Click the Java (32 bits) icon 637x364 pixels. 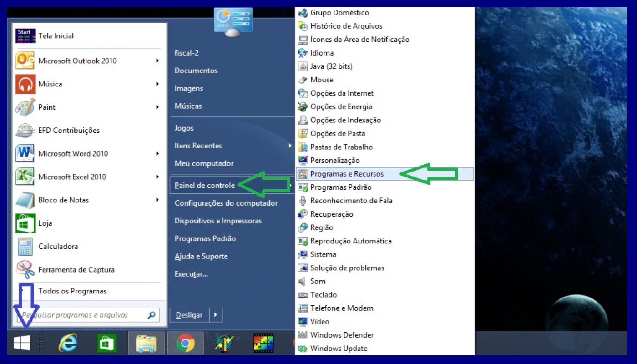click(303, 66)
